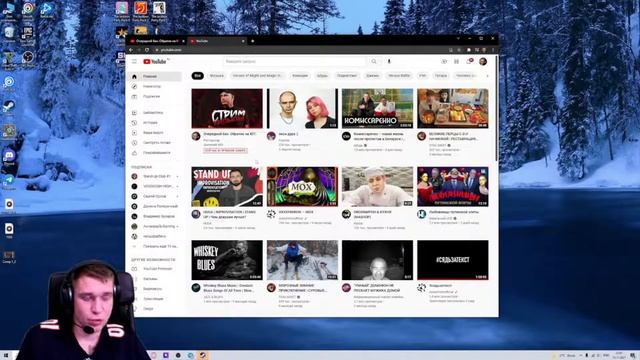Open the Create video camera icon

[444, 61]
